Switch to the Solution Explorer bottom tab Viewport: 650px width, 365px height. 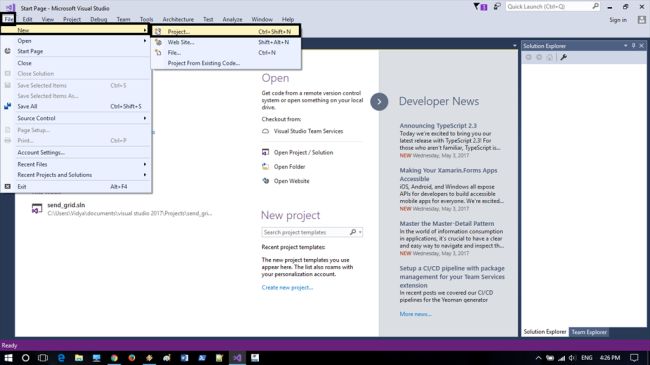pyautogui.click(x=545, y=332)
